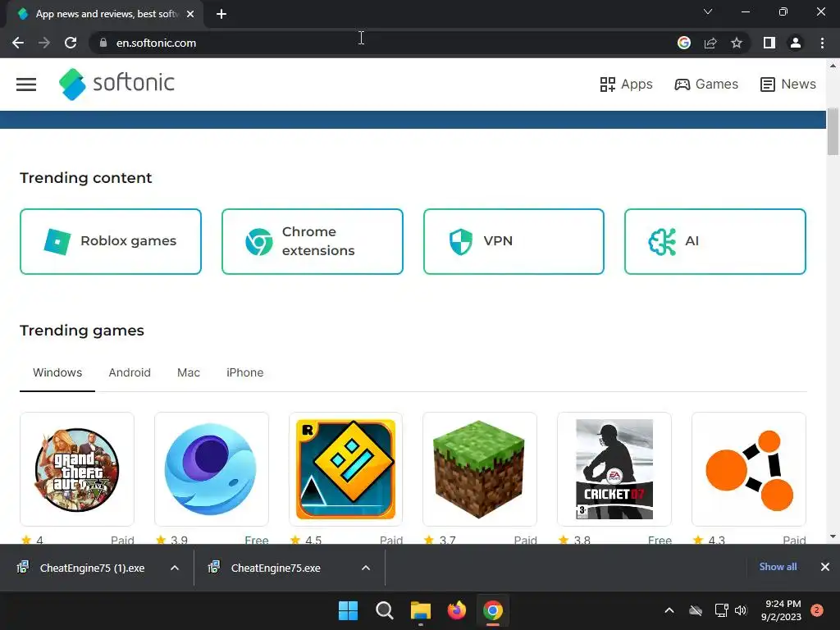The height and width of the screenshot is (630, 840).
Task: Open AI trending card
Action: tap(715, 242)
